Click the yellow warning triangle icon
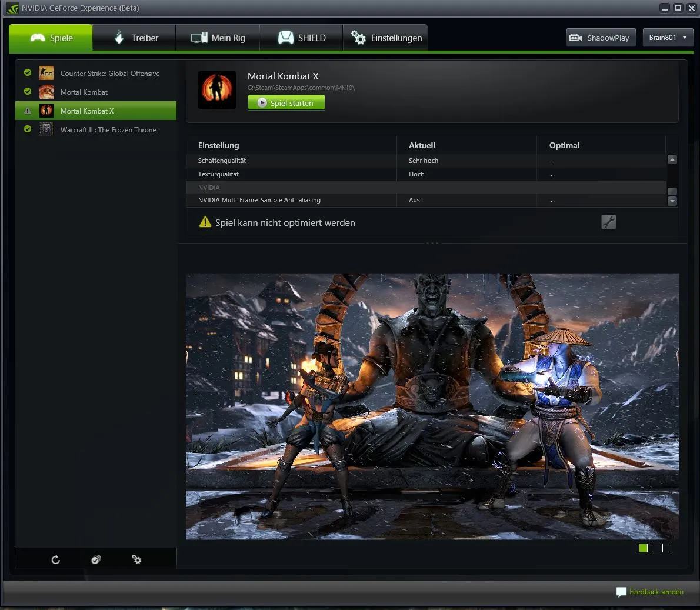Screen dimensions: 700x610 [205, 222]
